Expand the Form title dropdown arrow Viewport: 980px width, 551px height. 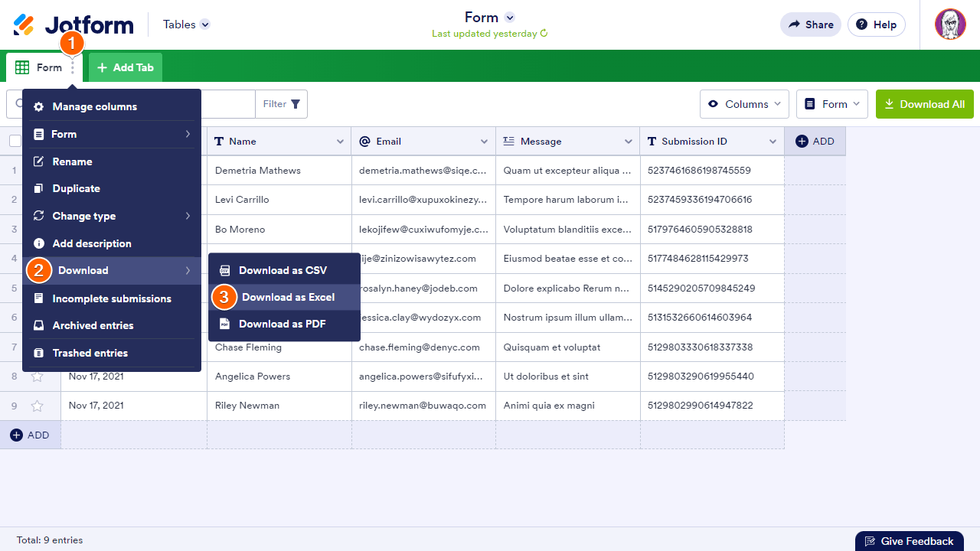pyautogui.click(x=510, y=17)
